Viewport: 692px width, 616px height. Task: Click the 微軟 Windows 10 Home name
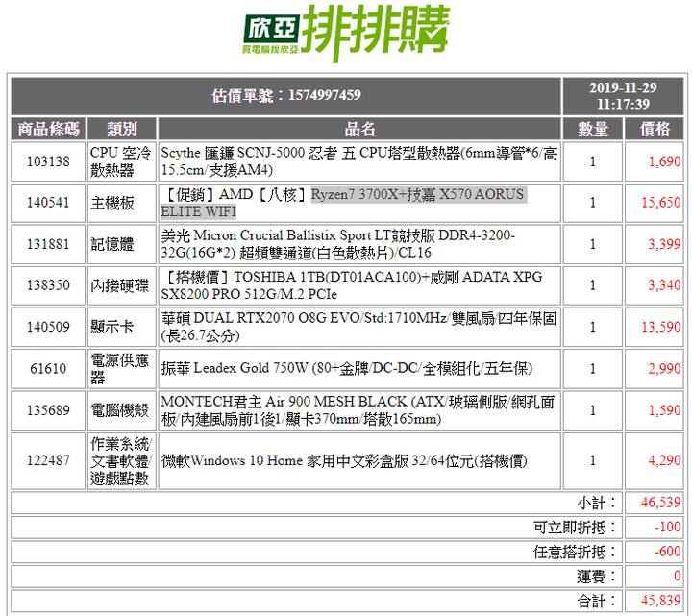(x=344, y=460)
